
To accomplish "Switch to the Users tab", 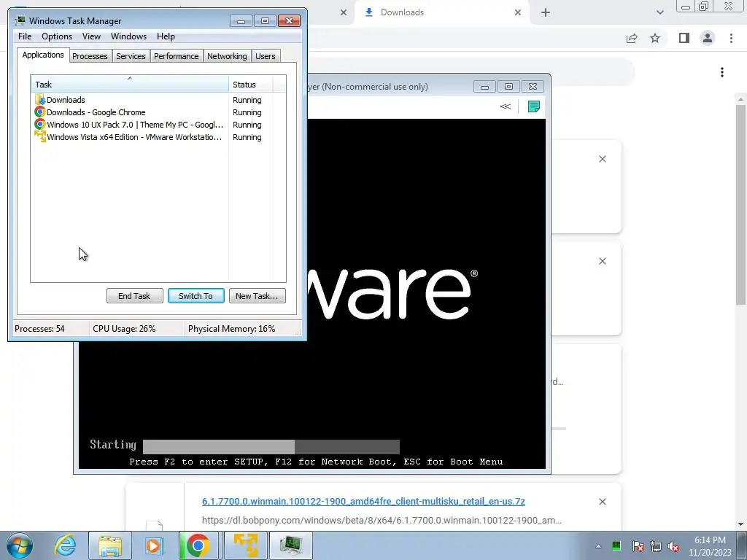I will (266, 56).
